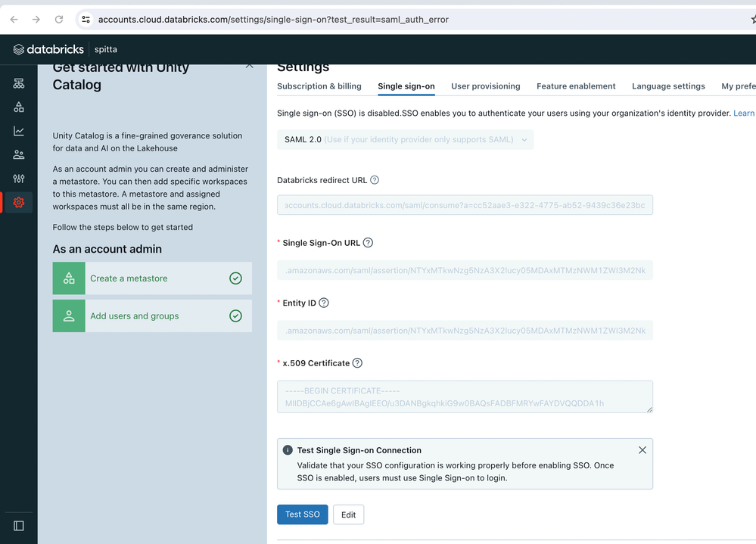Open Workspaces icon in left sidebar

pos(19,83)
